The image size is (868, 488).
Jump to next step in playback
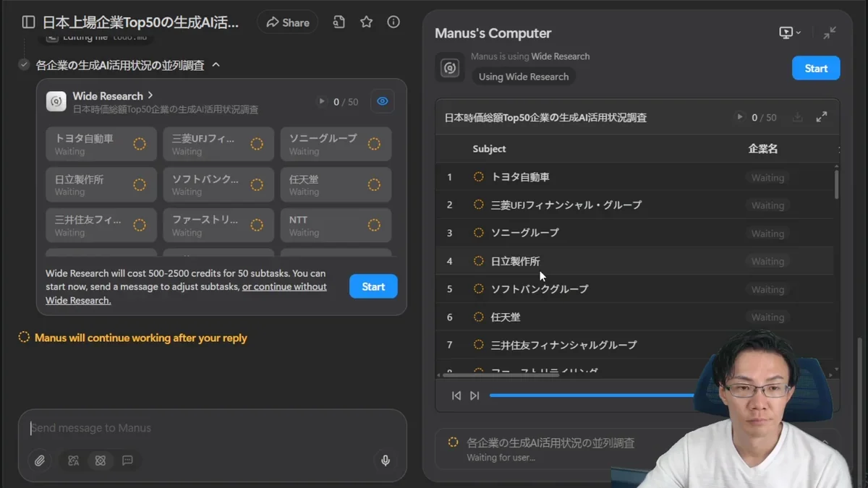pos(475,395)
